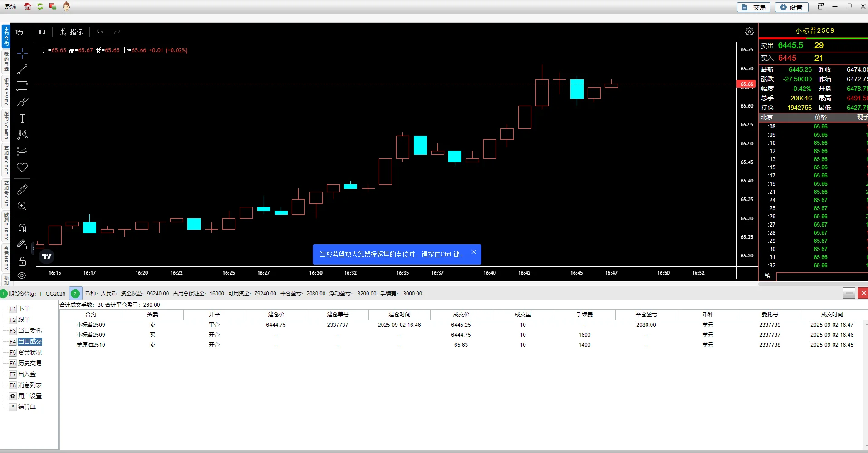Sort by the 合约 column header
Screen dimensions: 868x453
point(91,314)
